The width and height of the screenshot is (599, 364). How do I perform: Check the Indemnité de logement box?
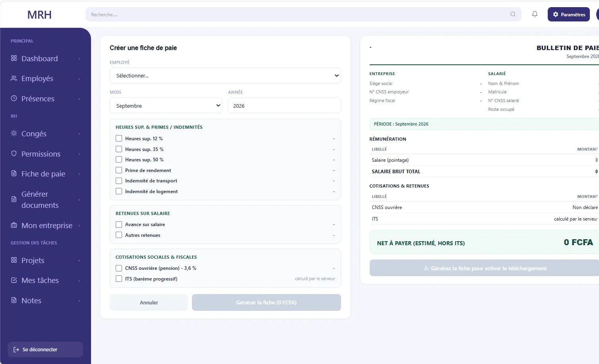pyautogui.click(x=119, y=191)
